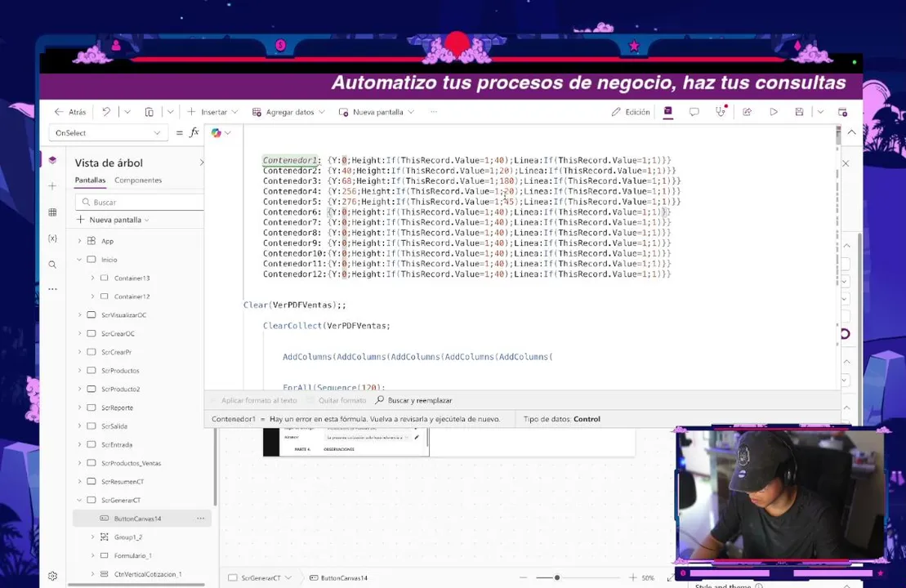Select CtnVerticalCotizacion_1 in the tree
The image size is (906, 588).
[x=148, y=574]
